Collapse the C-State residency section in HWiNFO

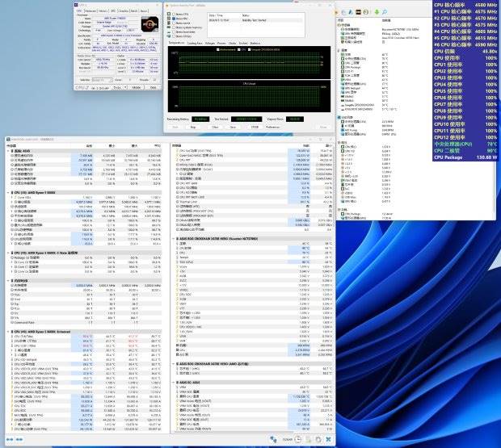8,253
